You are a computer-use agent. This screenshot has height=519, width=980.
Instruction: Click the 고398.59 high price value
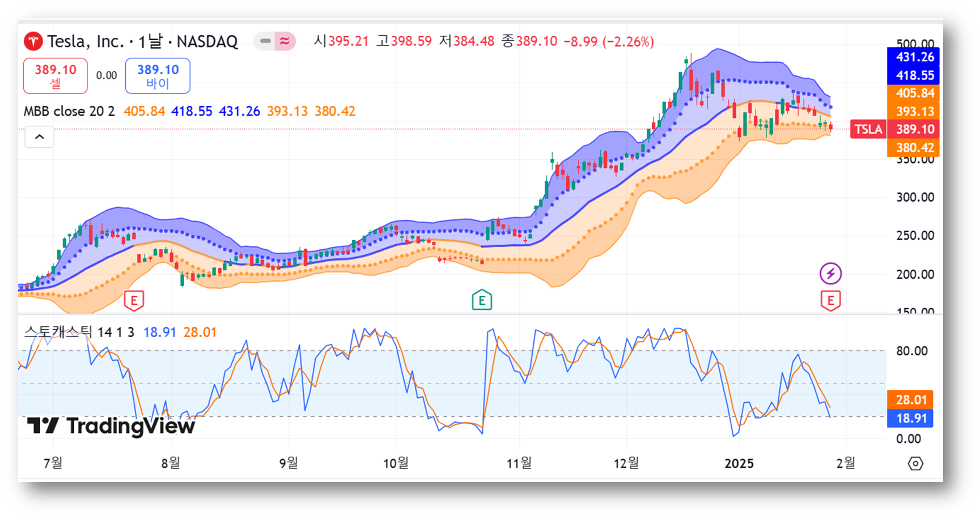[x=404, y=41]
